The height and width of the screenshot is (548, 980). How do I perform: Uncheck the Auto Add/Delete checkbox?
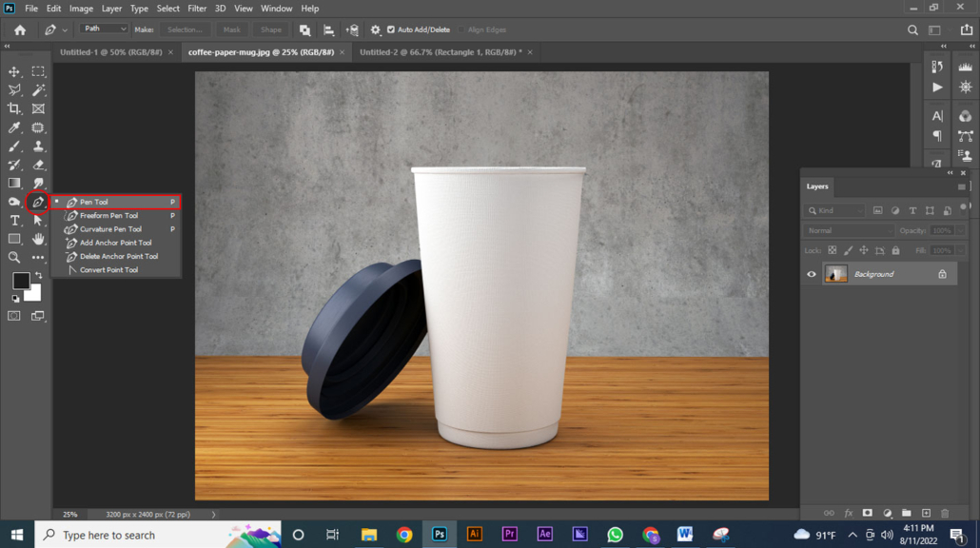391,30
